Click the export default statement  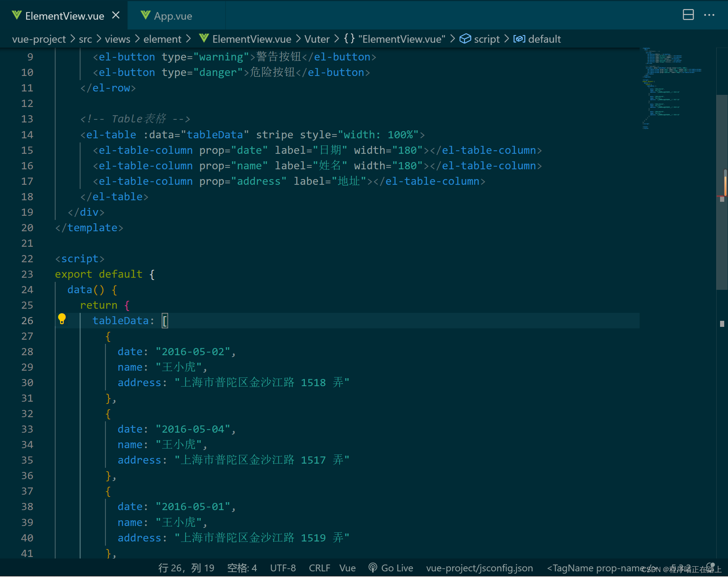point(105,274)
